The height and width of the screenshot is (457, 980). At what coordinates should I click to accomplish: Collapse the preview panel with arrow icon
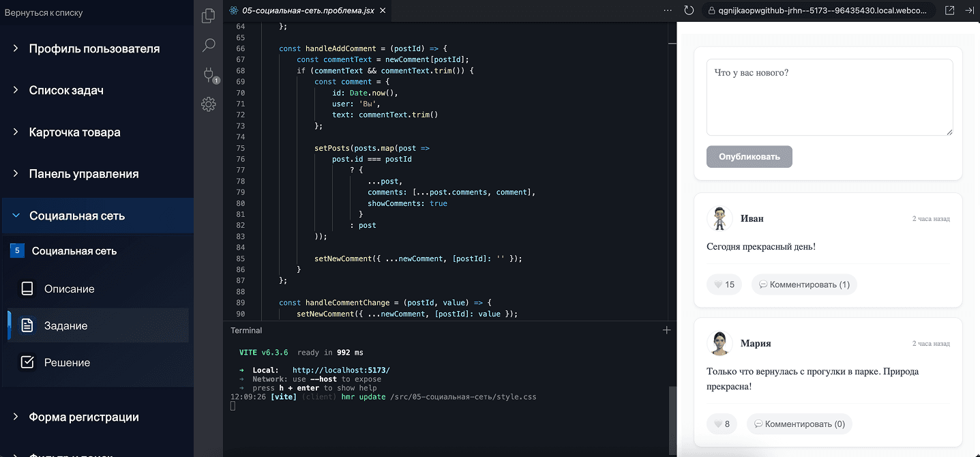(970, 10)
